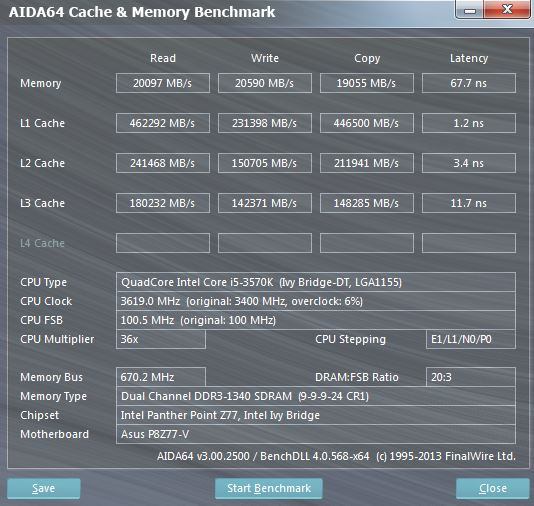Click the Start Benchmark button

click(x=269, y=488)
